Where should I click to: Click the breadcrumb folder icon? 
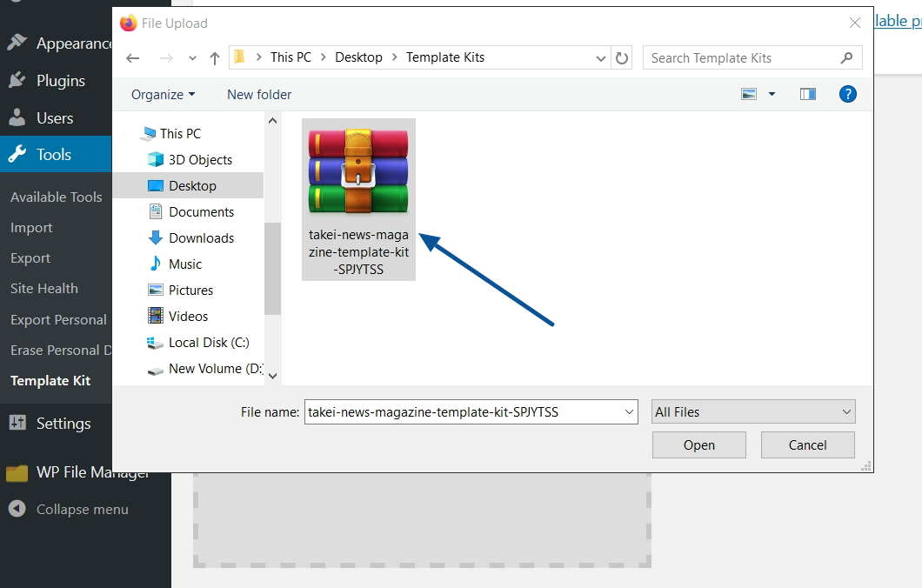[x=239, y=57]
